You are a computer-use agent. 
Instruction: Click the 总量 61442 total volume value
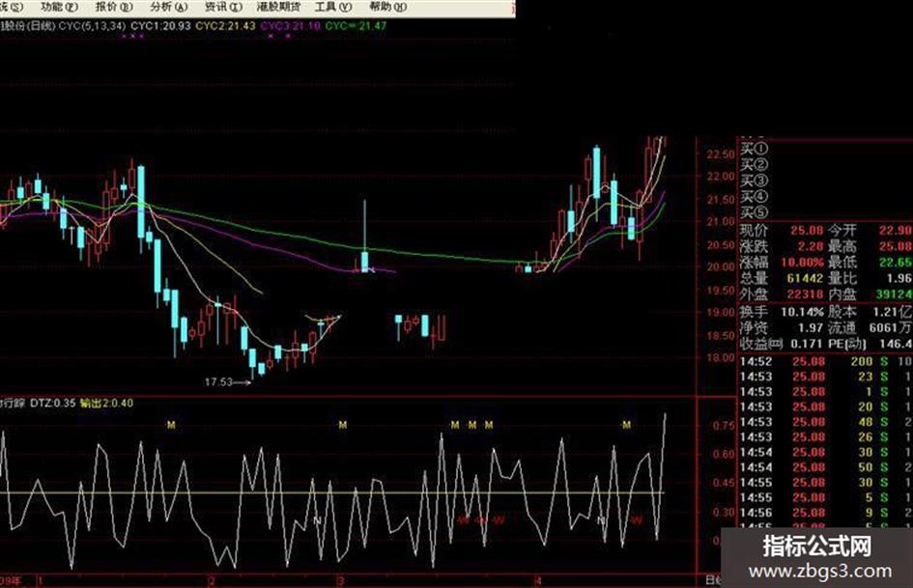(806, 278)
